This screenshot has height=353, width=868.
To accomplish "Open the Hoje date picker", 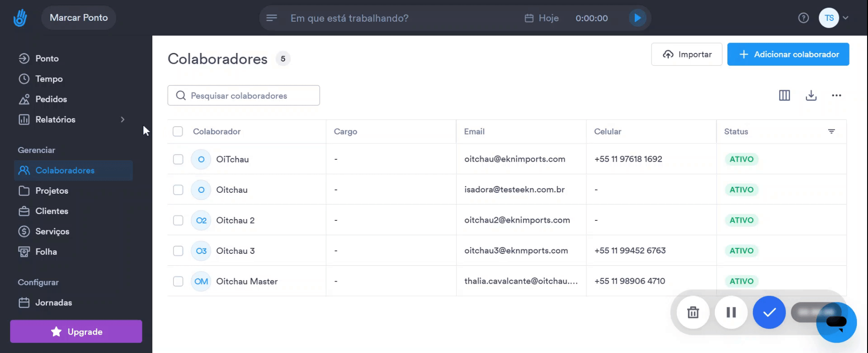I will (x=542, y=18).
